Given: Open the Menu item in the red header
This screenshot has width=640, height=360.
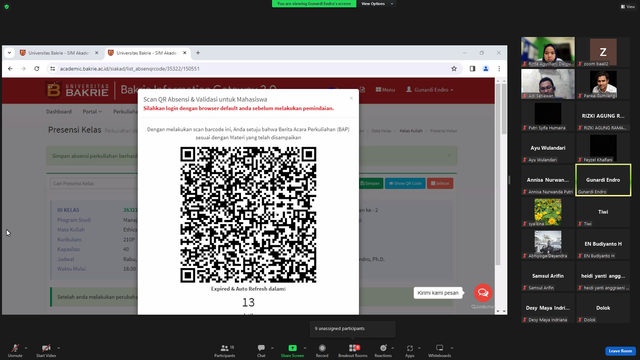Looking at the screenshot, I should coord(385,90).
